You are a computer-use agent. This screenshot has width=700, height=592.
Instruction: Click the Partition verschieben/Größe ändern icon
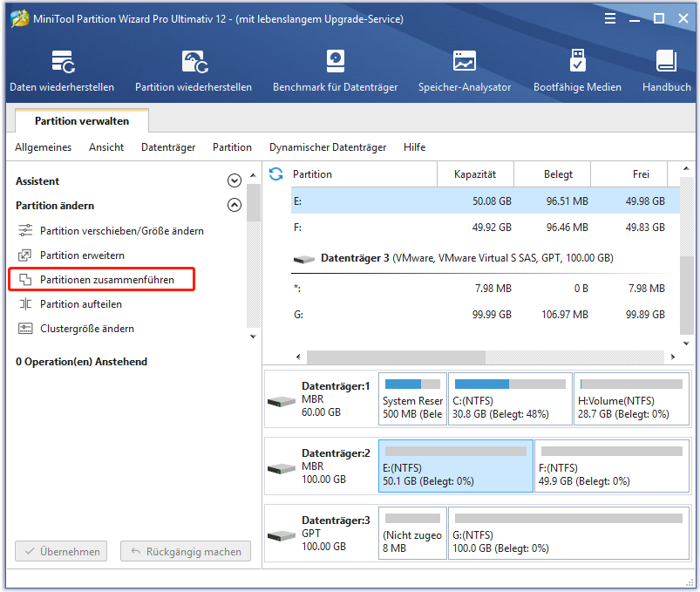25,230
